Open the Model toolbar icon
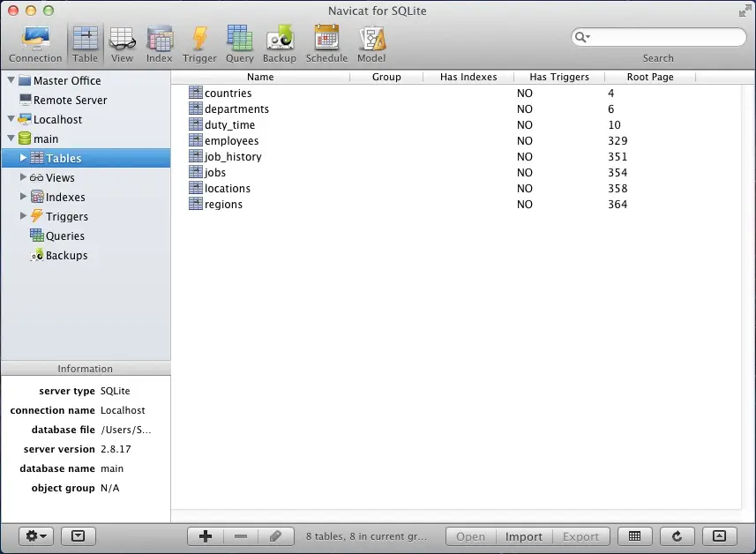Screen dimensions: 756x554 371,44
